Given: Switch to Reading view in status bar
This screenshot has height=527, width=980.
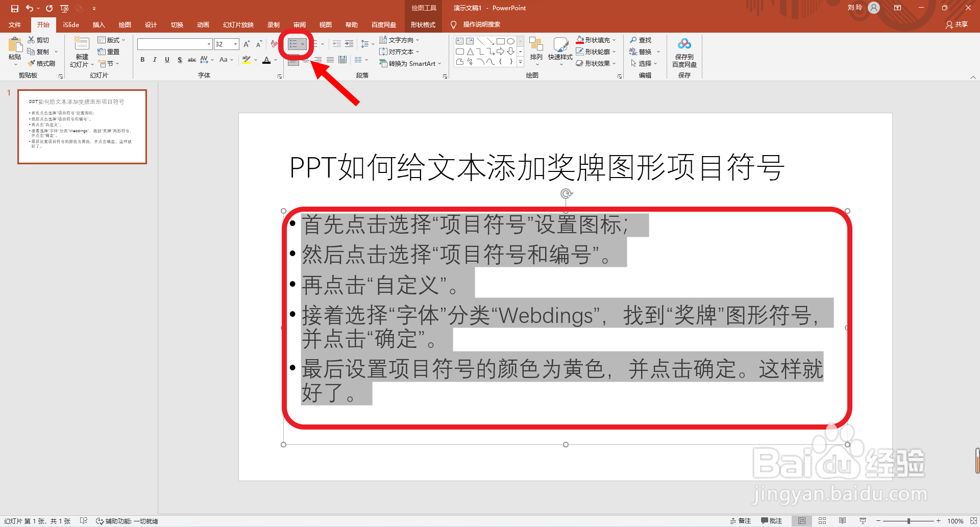Looking at the screenshot, I should pos(842,521).
